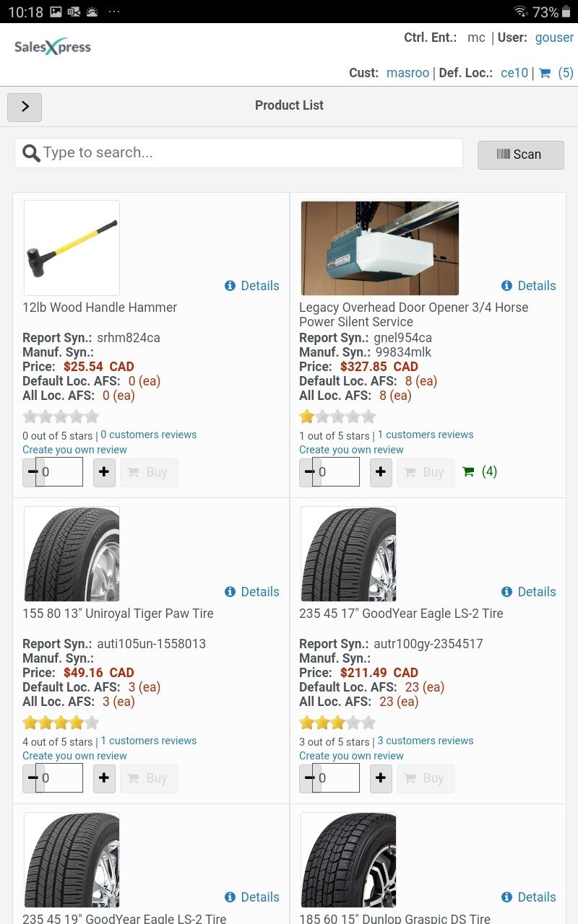Open the masroo customer link
Viewport: 578px width, 924px height.
tap(407, 73)
